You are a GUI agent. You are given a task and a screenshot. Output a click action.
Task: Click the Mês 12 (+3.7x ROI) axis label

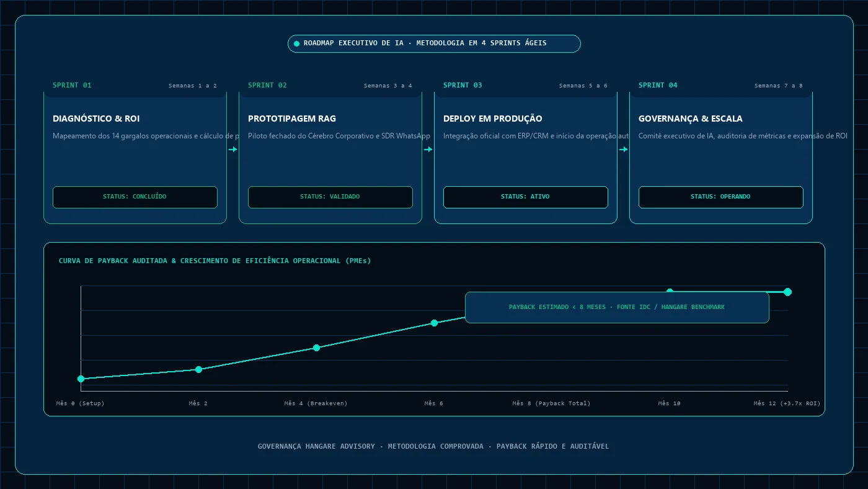point(787,403)
